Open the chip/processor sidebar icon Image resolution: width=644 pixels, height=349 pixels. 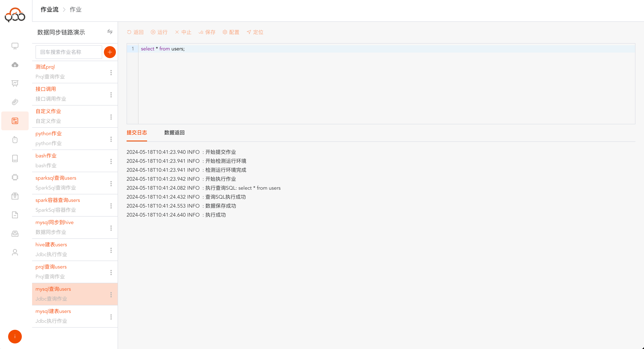tap(15, 177)
